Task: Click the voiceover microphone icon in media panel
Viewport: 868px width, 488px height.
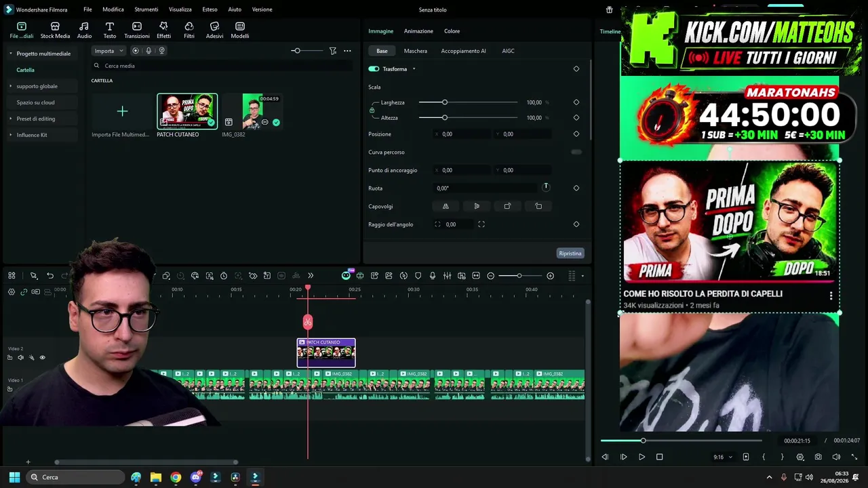Action: [149, 51]
